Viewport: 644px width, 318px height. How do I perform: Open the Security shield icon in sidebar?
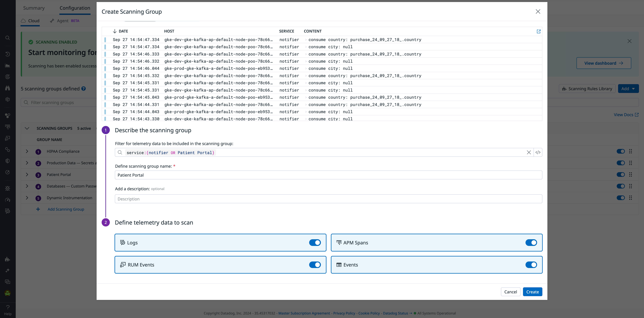[x=8, y=161]
